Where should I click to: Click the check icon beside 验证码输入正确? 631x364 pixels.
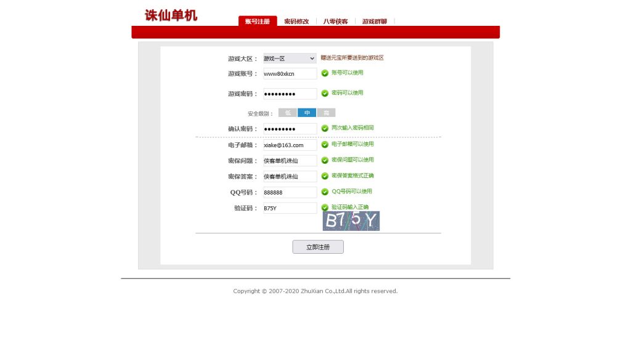325,208
